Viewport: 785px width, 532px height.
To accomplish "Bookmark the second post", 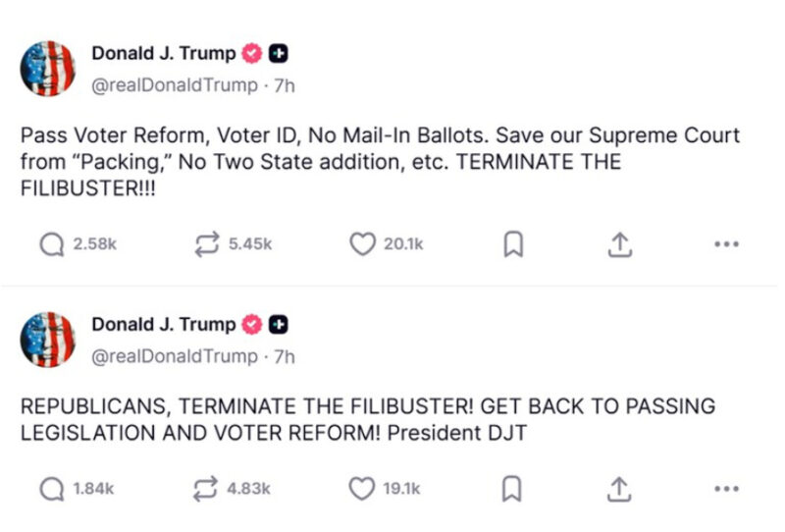I will [511, 489].
